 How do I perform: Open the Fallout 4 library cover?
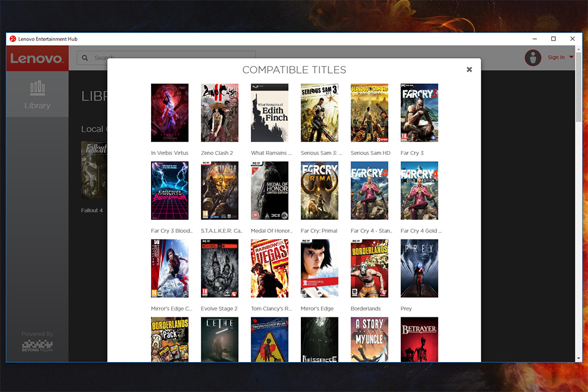(94, 170)
